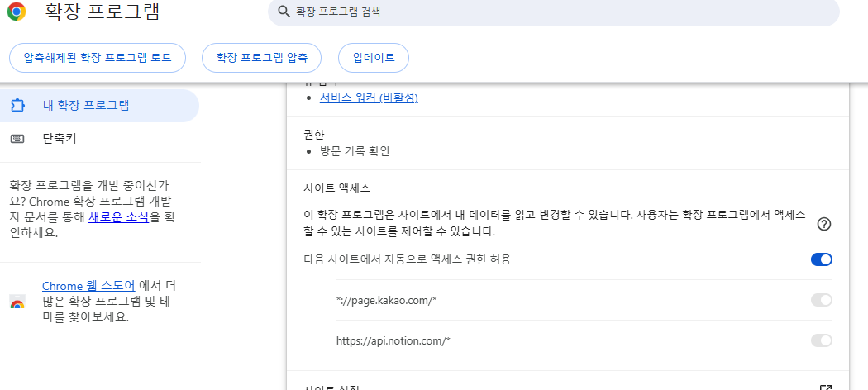The image size is (868, 390).
Task: Click the https://api.notion.com/* text
Action: pos(393,340)
